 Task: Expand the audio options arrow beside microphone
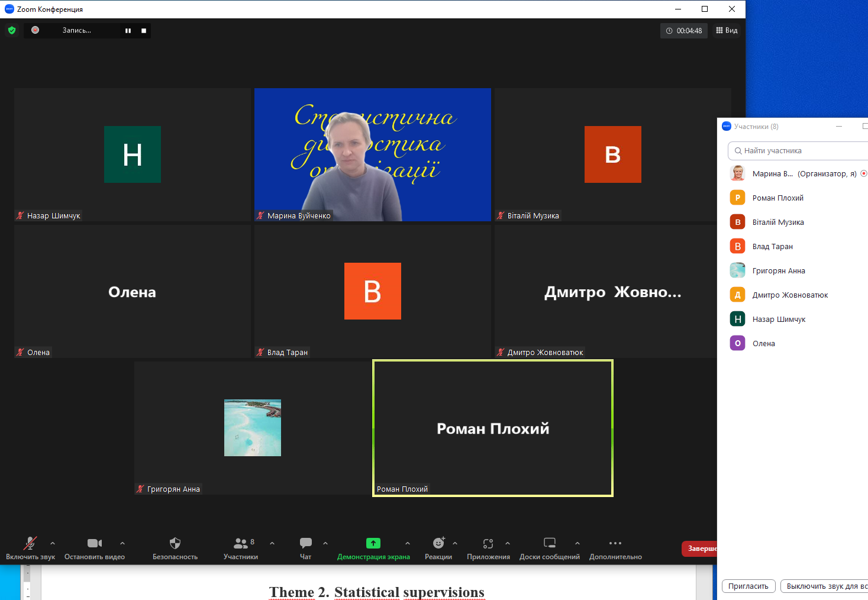(x=53, y=543)
